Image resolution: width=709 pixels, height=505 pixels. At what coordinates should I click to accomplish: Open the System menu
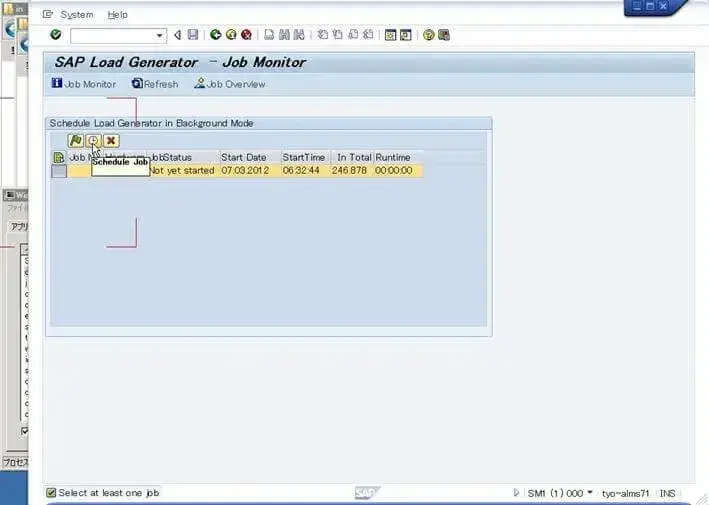tap(77, 14)
